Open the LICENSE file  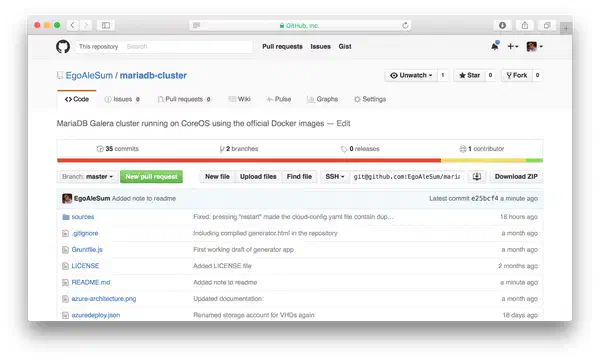click(85, 266)
